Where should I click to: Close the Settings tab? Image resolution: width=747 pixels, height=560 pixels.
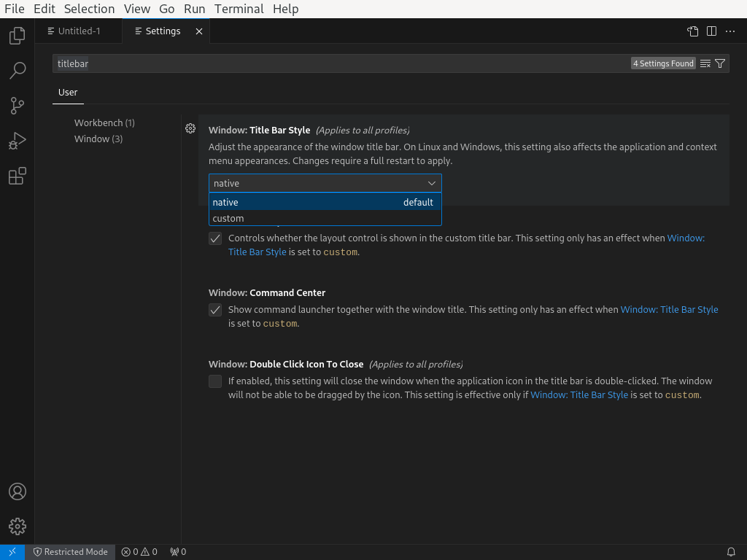pyautogui.click(x=199, y=31)
